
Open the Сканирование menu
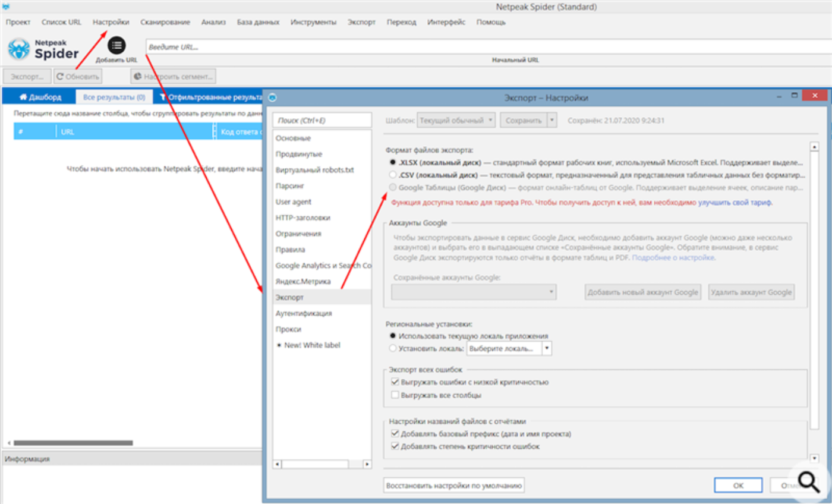(165, 22)
